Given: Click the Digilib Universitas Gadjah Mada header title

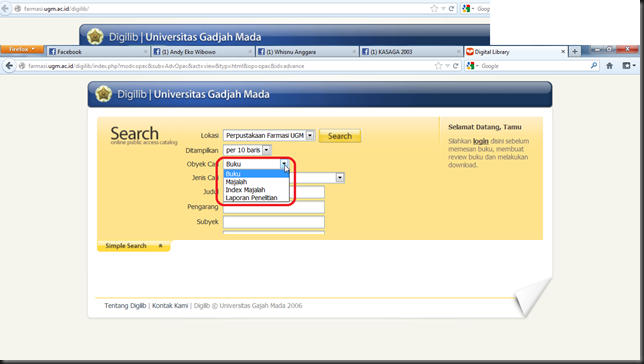Looking at the screenshot, I should pyautogui.click(x=193, y=94).
